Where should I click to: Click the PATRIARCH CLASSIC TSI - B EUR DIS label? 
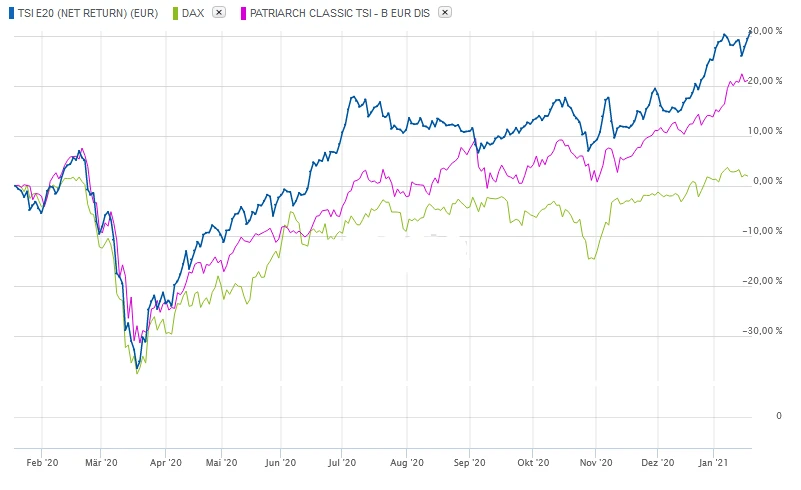click(340, 12)
